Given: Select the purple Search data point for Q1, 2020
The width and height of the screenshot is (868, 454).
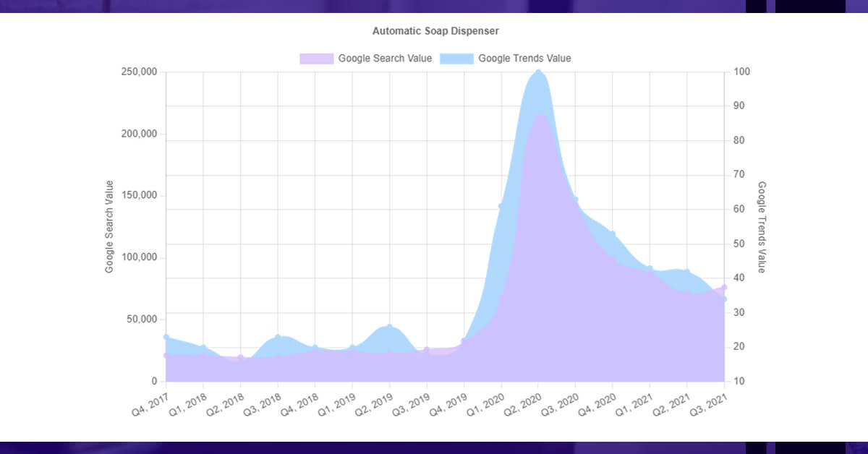Looking at the screenshot, I should 501,298.
